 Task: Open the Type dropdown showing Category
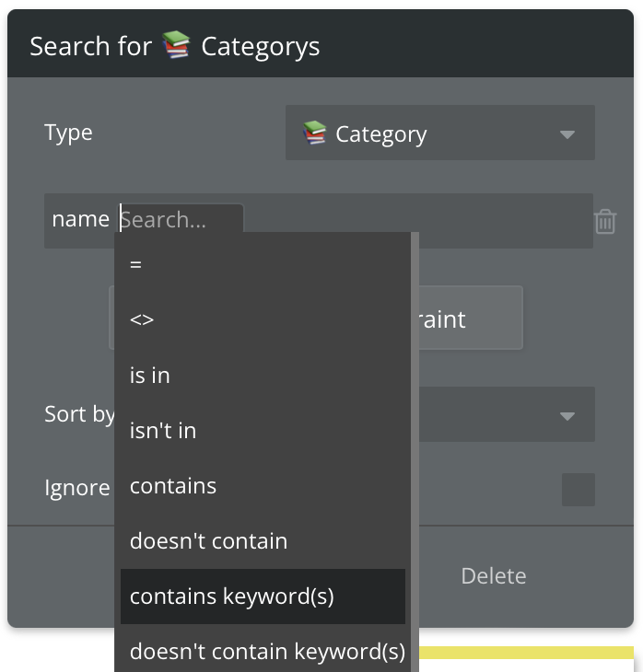click(440, 133)
